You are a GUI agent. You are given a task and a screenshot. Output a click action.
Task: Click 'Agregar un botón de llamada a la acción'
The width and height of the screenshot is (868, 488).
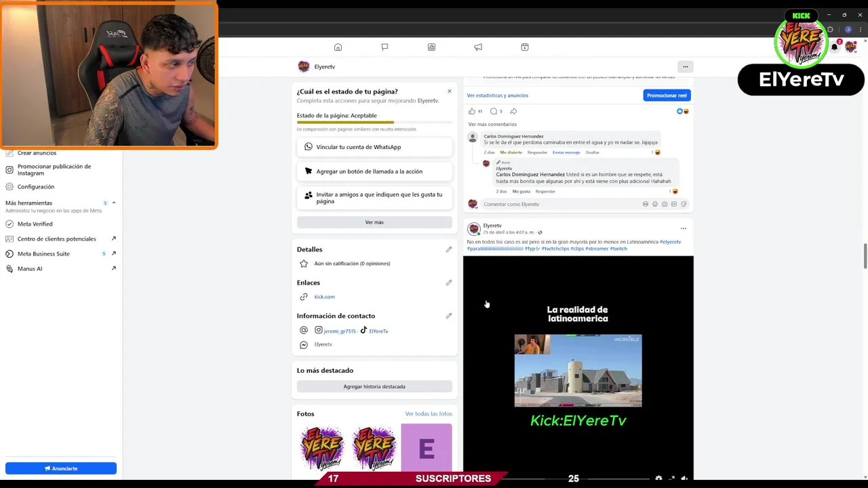click(x=374, y=171)
